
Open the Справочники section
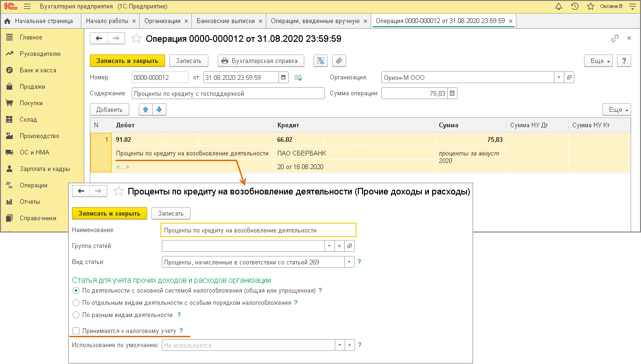click(38, 218)
